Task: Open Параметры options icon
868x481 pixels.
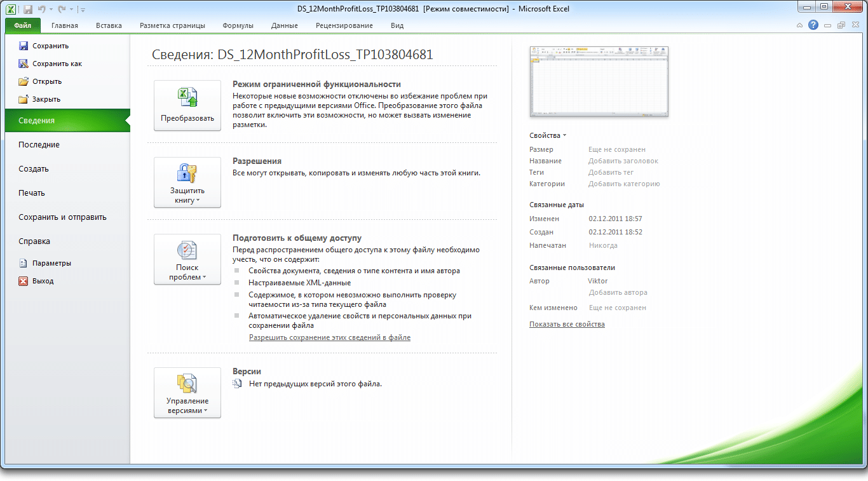Action: [24, 263]
